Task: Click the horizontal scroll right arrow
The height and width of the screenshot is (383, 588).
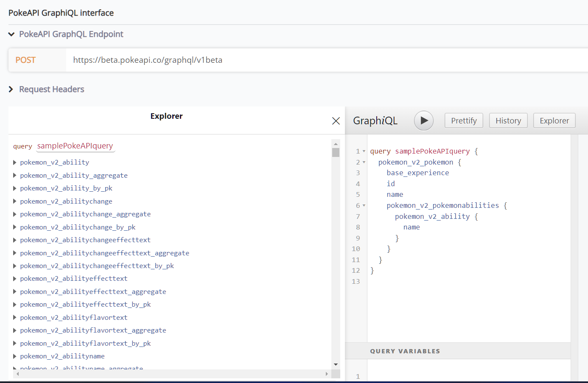Action: [x=326, y=374]
